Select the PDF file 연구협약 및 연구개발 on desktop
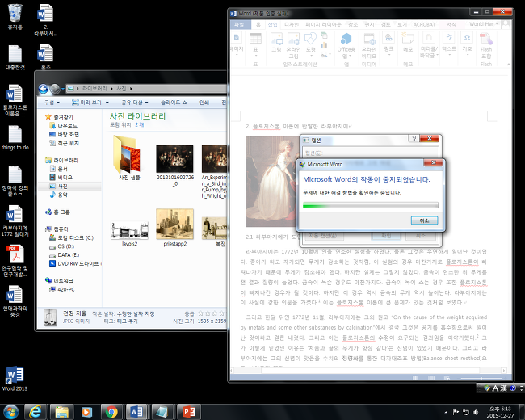 pyautogui.click(x=15, y=261)
